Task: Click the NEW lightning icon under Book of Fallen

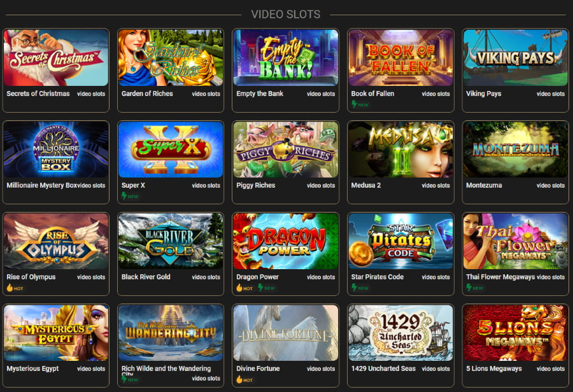Action: pyautogui.click(x=354, y=104)
